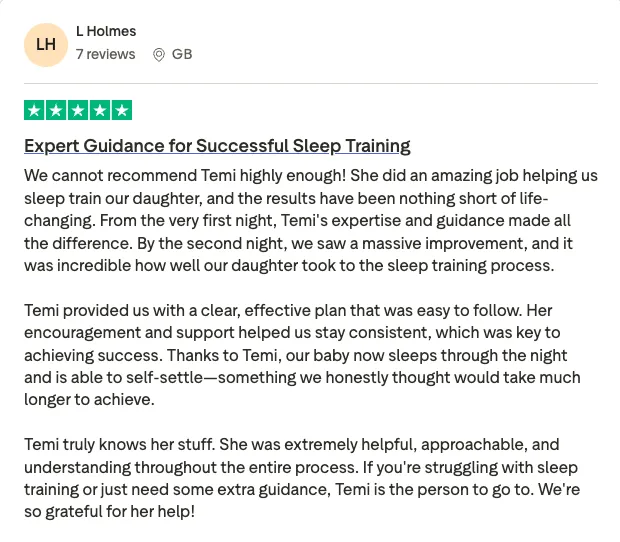620x542 pixels.
Task: Click the word "self-settle" in the review
Action: pyautogui.click(x=164, y=378)
